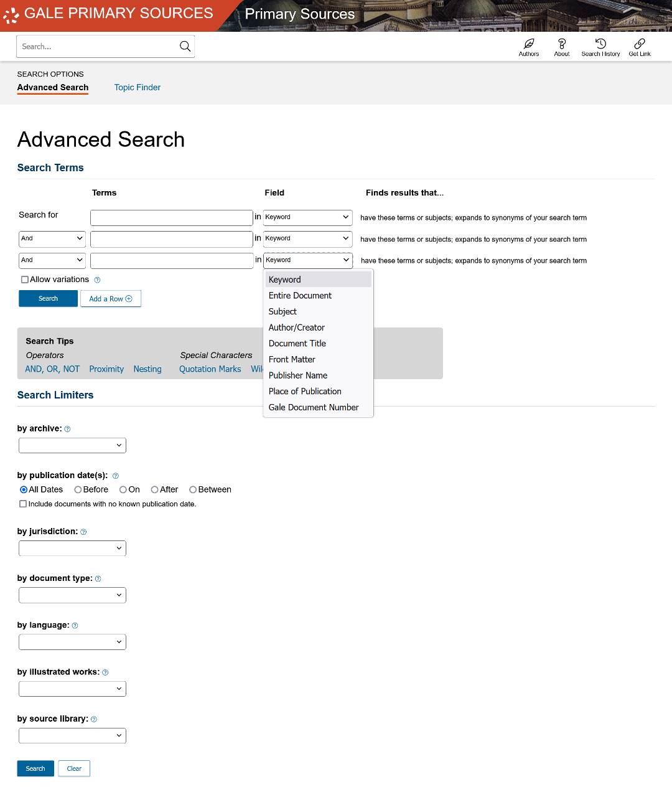
Task: Click help icon beside by archive
Action: 67,429
